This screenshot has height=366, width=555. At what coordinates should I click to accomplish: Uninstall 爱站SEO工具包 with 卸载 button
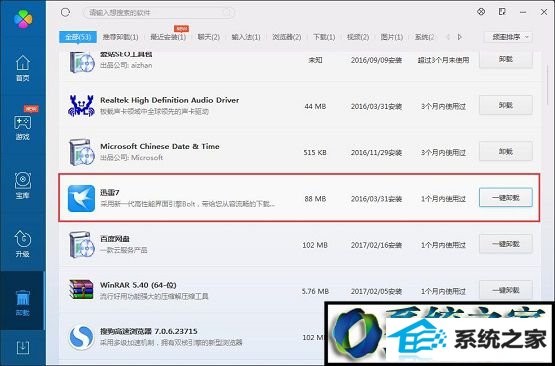tap(506, 60)
